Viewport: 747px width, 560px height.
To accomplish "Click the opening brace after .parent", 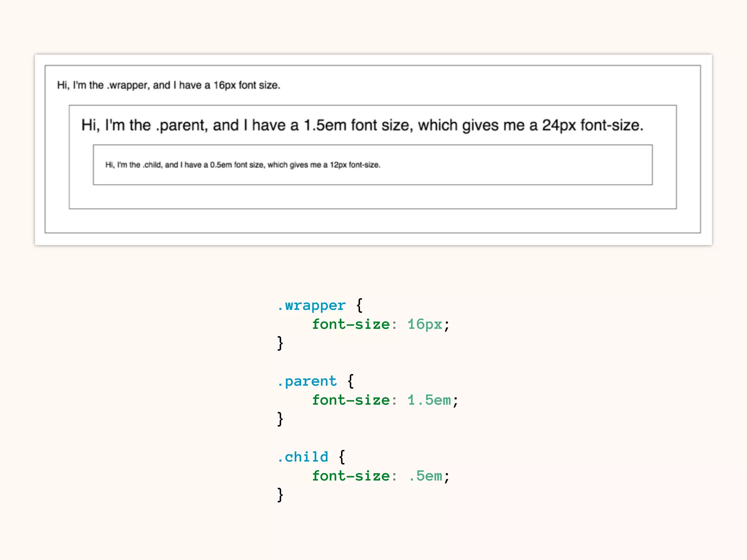I will (351, 381).
